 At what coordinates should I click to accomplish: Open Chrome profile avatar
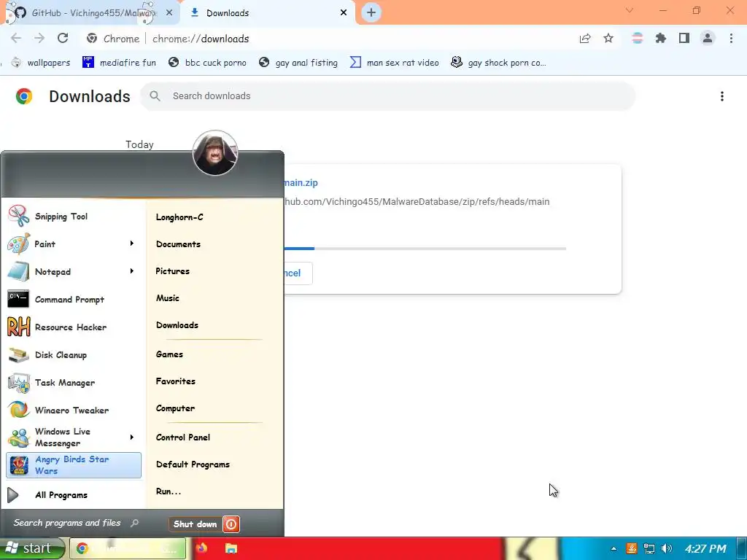(x=708, y=39)
